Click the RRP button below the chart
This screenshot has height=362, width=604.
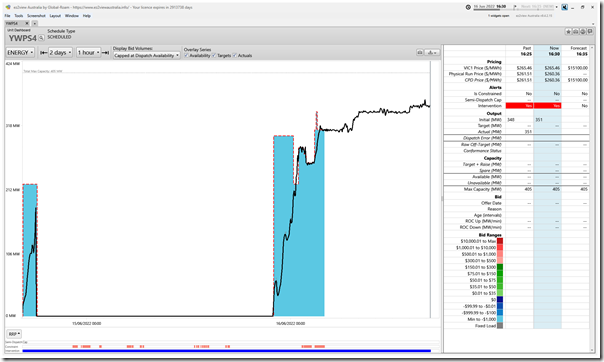coord(14,334)
